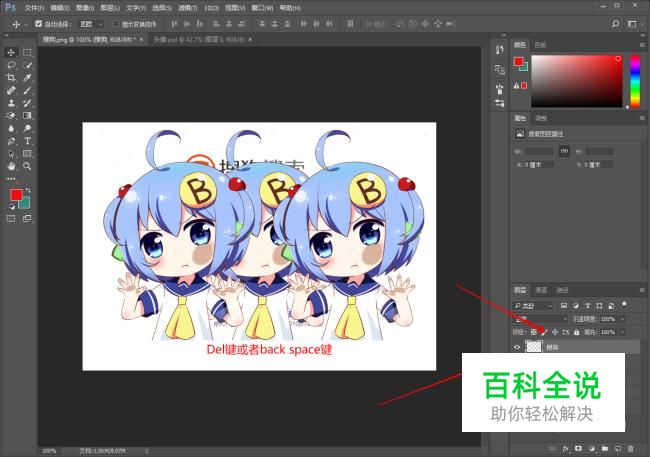
Task: Select the Hand tool
Action: point(11,166)
